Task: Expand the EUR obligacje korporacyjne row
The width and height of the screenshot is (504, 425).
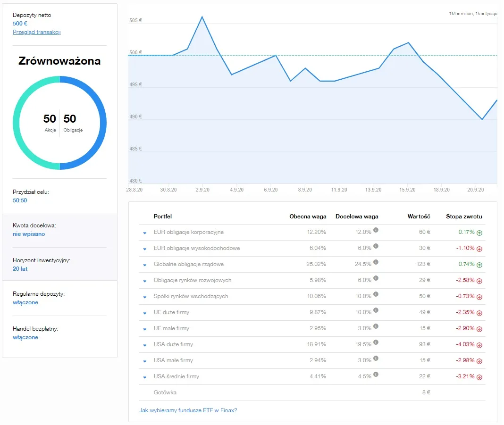Action: (x=145, y=233)
